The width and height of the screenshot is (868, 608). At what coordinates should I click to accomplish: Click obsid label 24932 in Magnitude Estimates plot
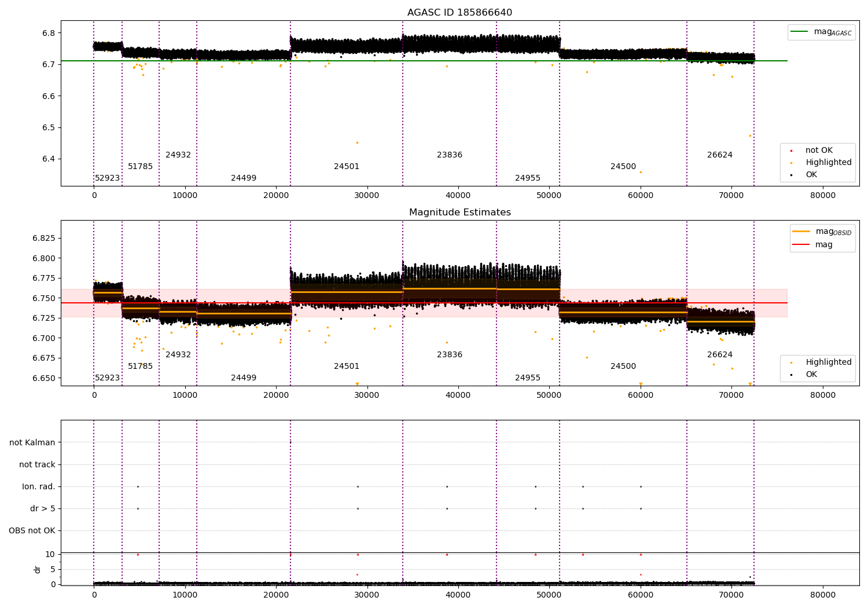click(178, 354)
